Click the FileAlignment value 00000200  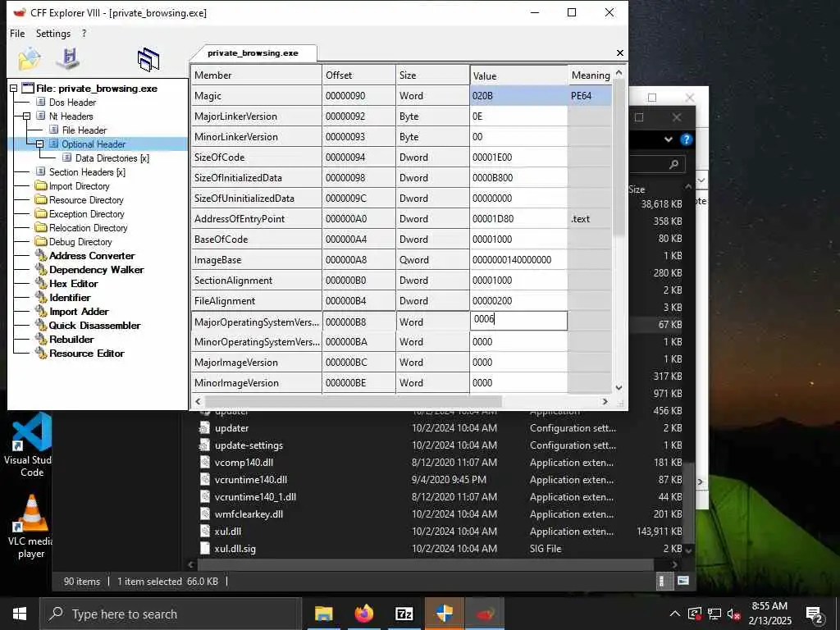(518, 300)
